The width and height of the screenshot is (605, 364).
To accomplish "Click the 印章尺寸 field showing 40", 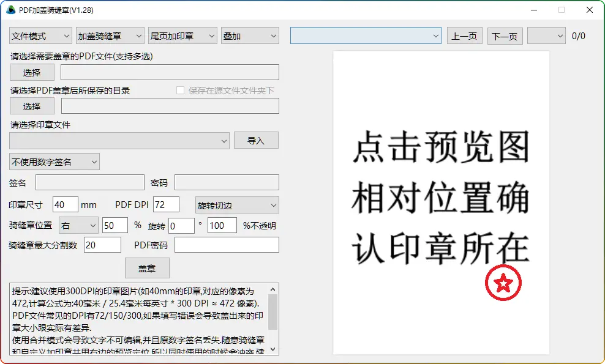I will click(66, 205).
